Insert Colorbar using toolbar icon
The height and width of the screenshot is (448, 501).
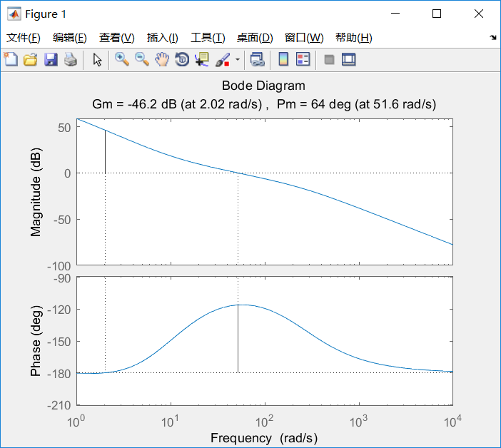click(283, 59)
